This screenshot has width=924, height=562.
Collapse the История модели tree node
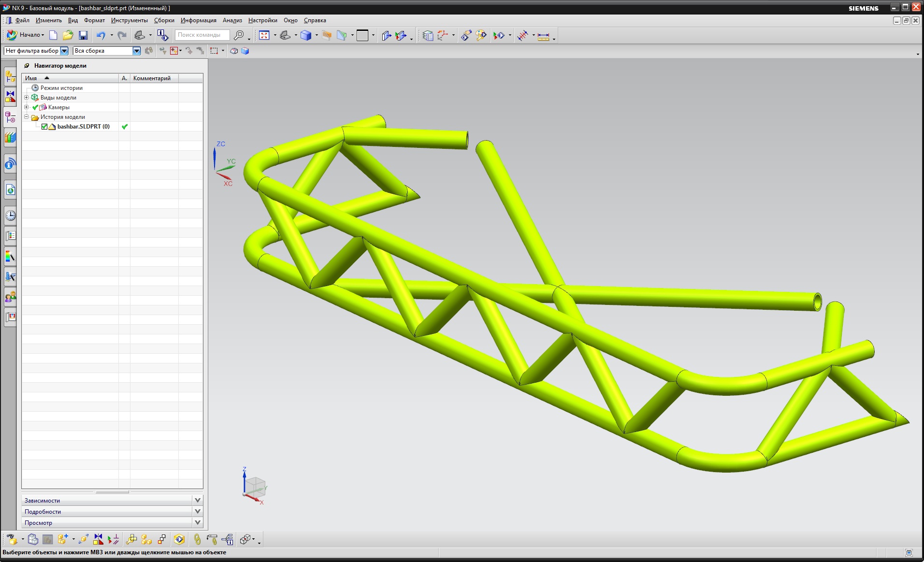pos(27,117)
